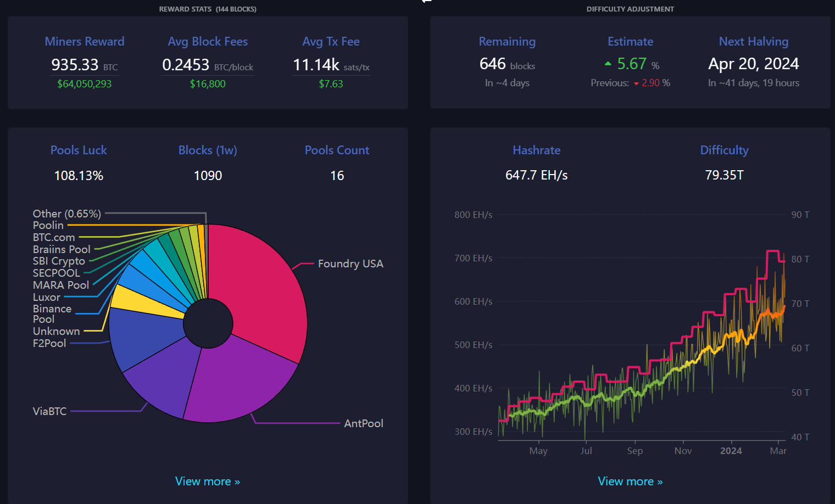
Task: Click the 11.14k sats/tx value
Action: tap(331, 65)
